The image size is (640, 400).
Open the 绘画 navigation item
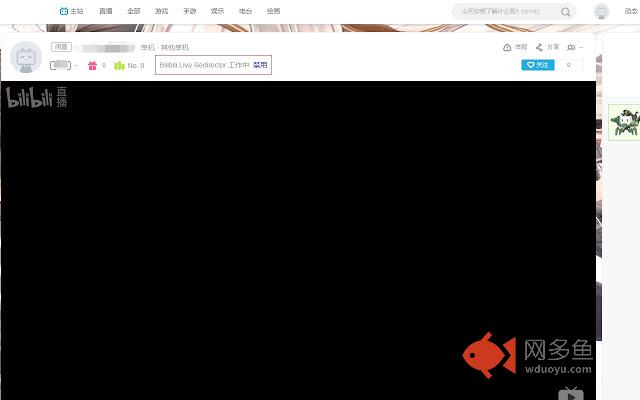point(273,11)
